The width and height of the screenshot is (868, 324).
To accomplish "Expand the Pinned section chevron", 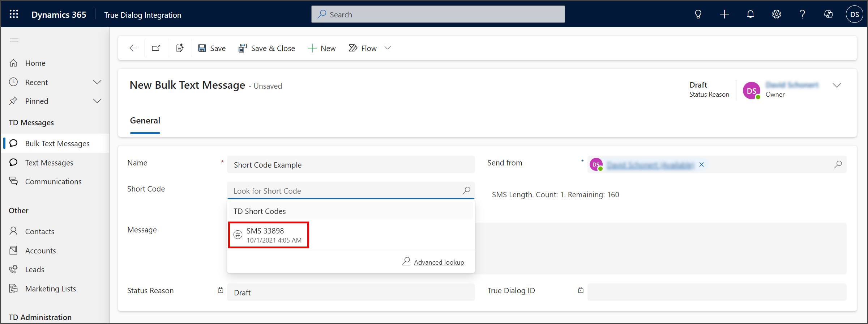I will click(97, 101).
